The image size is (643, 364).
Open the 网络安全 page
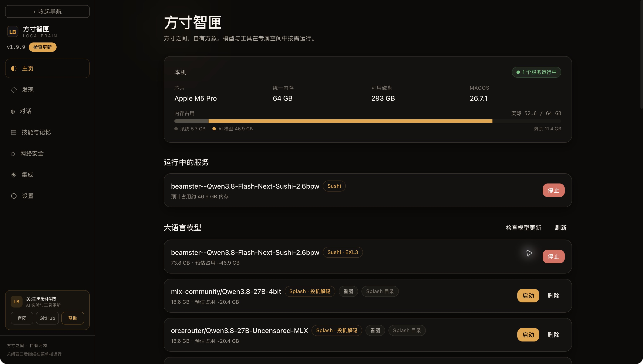(47, 154)
